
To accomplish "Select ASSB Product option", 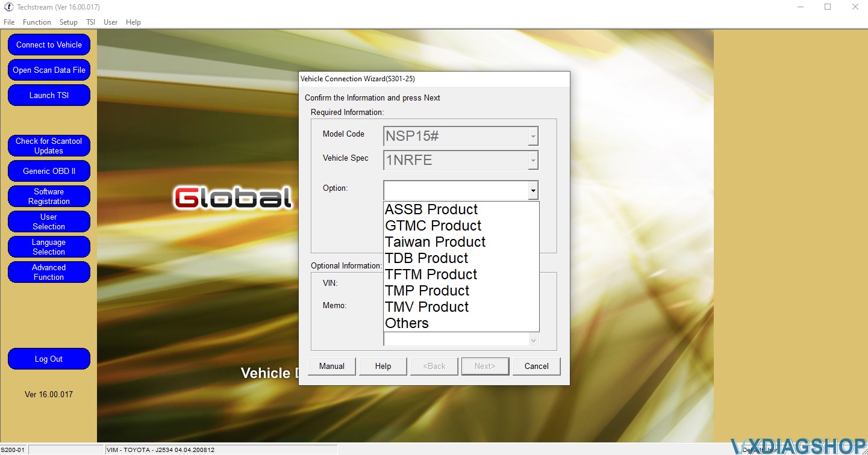I will [x=461, y=209].
